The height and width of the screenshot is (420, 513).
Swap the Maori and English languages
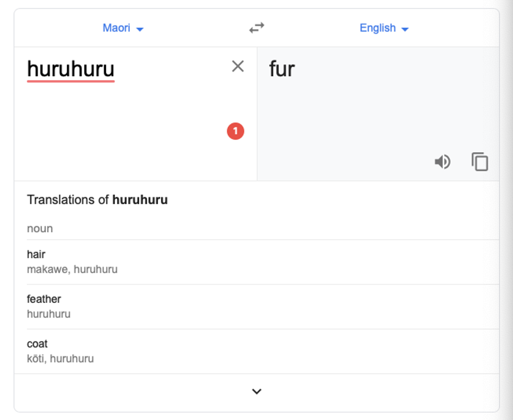(256, 28)
